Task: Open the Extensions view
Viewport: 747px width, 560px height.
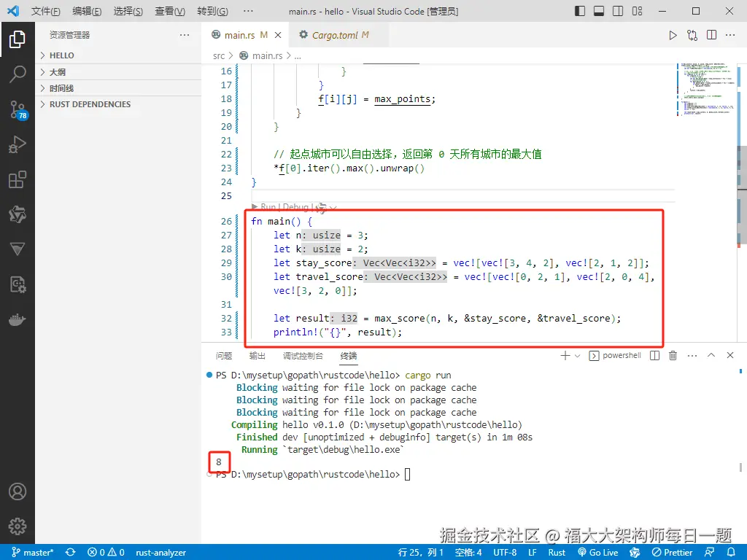Action: pyautogui.click(x=18, y=179)
